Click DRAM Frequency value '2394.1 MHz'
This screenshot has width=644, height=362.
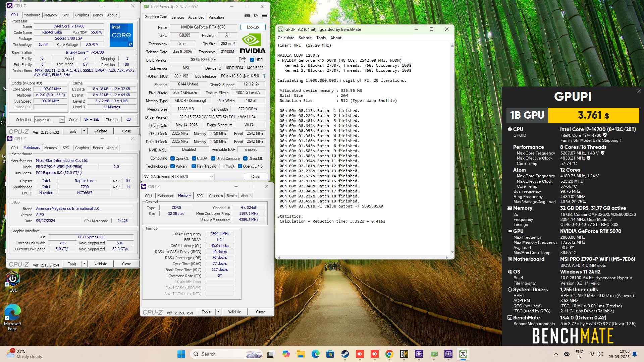[220, 234]
